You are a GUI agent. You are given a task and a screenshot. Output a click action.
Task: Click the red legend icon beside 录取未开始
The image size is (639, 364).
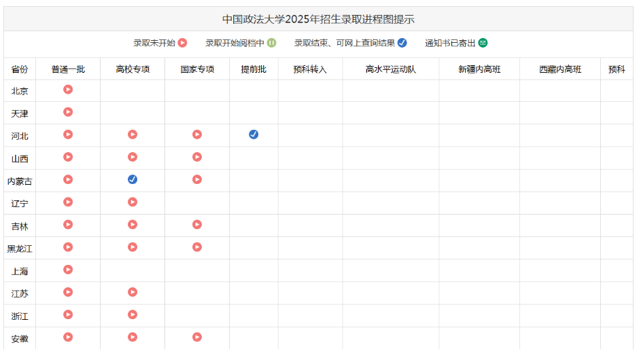(x=183, y=43)
